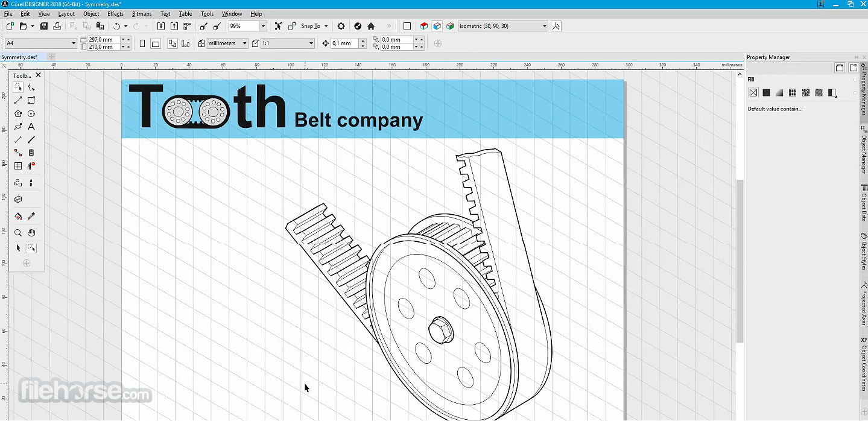
Task: Switch to the Projected Axes docker tab
Action: coord(864,303)
